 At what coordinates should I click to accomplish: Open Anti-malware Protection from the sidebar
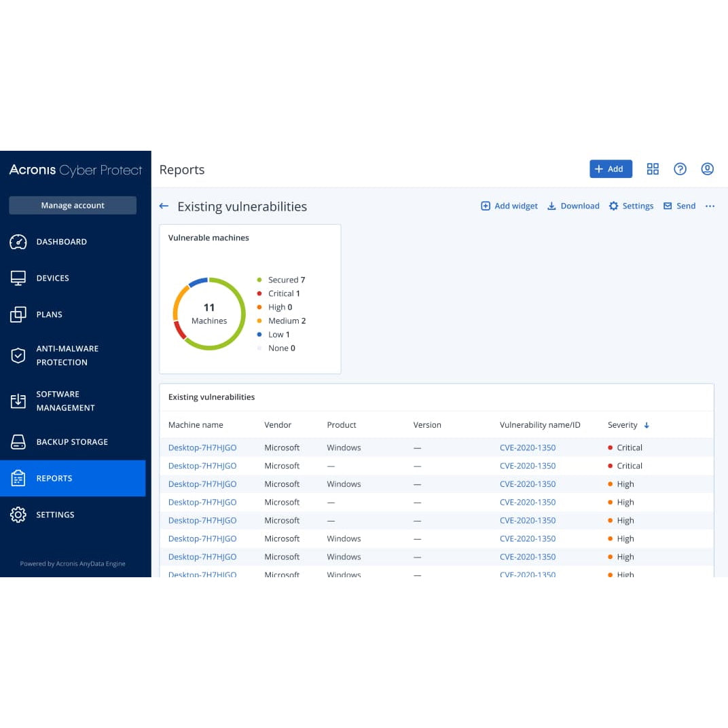[x=67, y=354]
